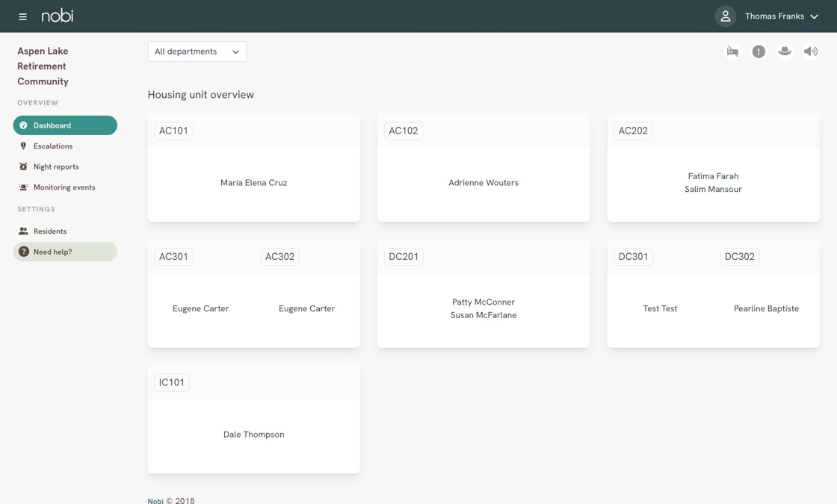
Task: Click the user avatar icon
Action: point(725,16)
